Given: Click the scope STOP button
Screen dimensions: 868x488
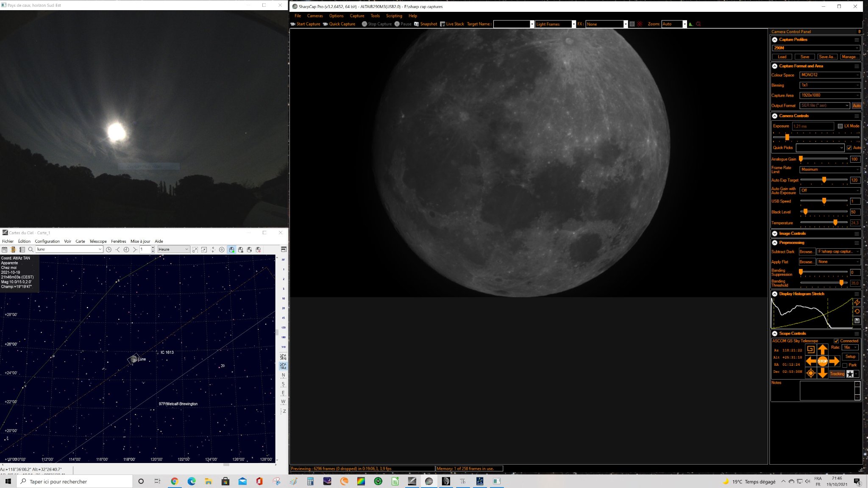Looking at the screenshot, I should tap(822, 361).
